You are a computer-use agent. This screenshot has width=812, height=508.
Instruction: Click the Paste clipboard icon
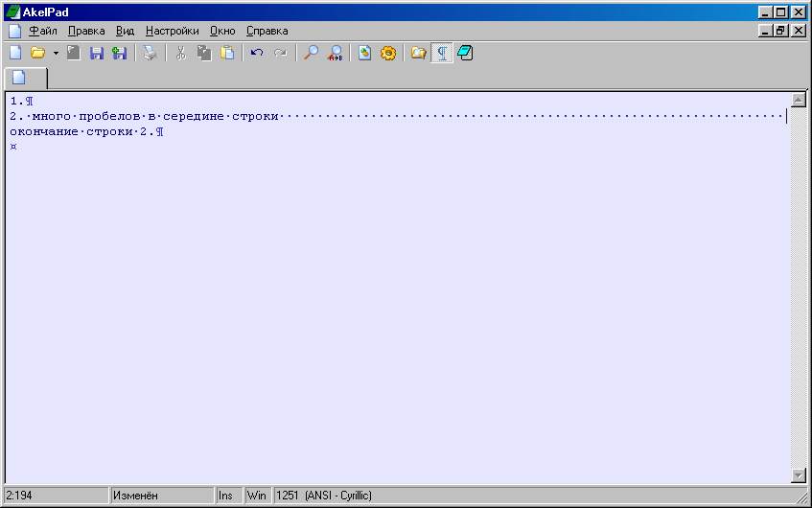click(226, 54)
